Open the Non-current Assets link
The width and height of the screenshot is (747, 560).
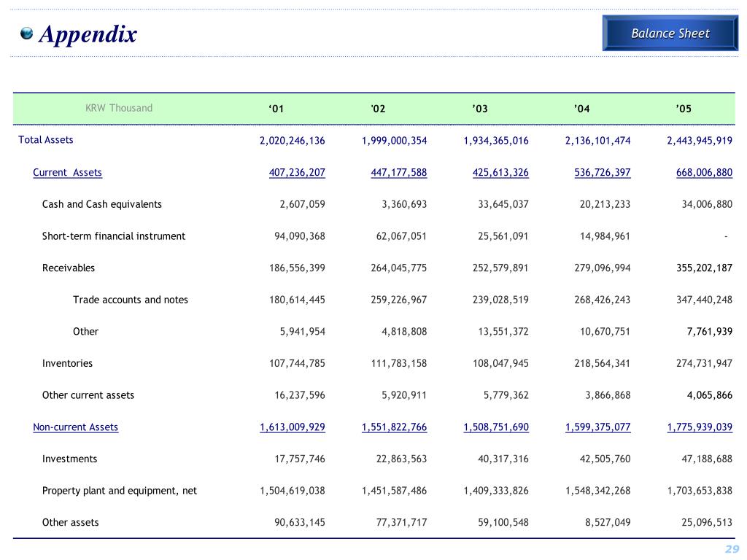pos(75,427)
